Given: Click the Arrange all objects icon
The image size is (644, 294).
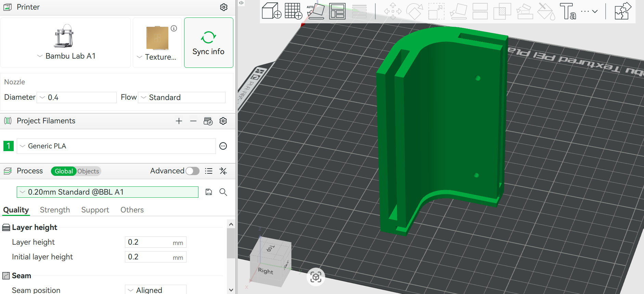Looking at the screenshot, I should (x=337, y=11).
